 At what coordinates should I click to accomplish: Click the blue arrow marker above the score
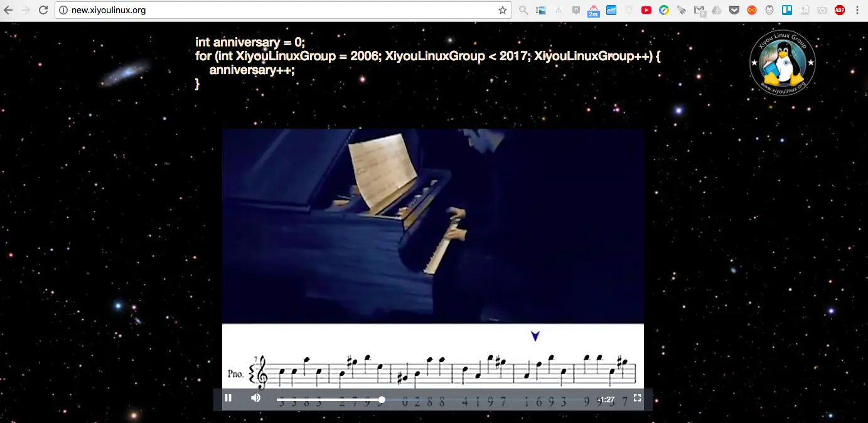(x=535, y=336)
